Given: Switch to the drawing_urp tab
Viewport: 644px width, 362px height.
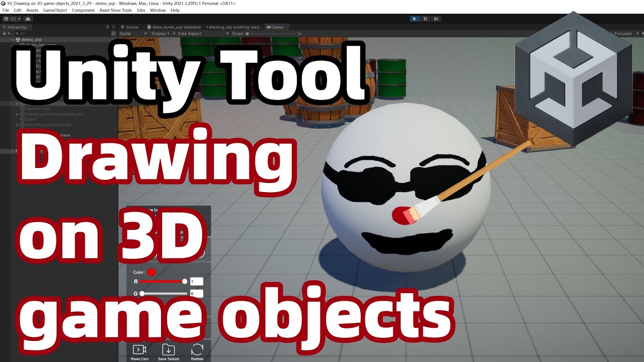Looking at the screenshot, I should click(234, 27).
